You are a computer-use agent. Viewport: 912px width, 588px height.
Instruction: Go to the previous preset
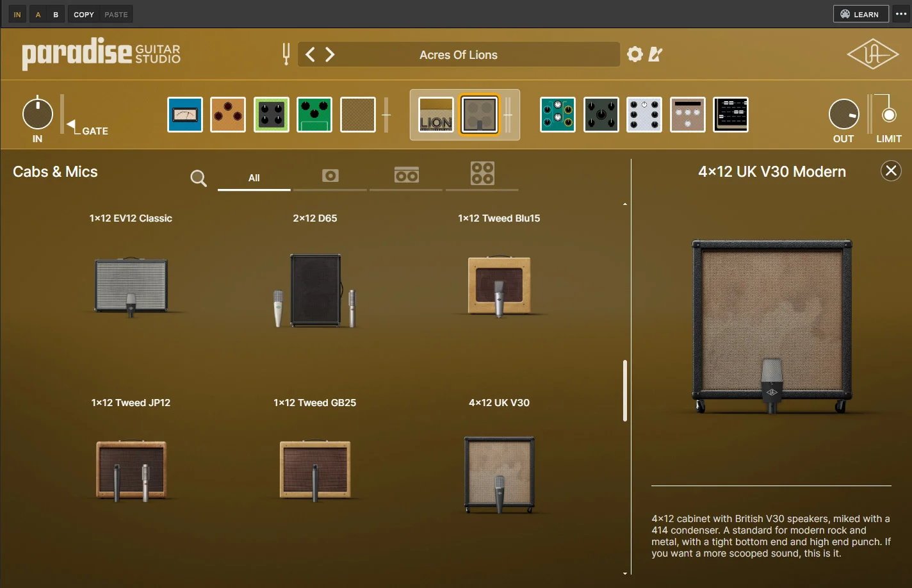[x=310, y=54]
